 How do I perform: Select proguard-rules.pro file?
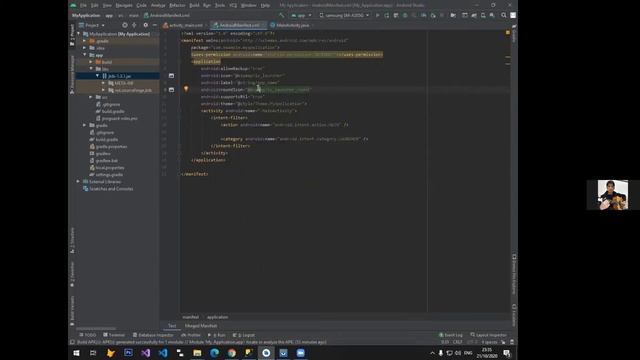[x=116, y=118]
